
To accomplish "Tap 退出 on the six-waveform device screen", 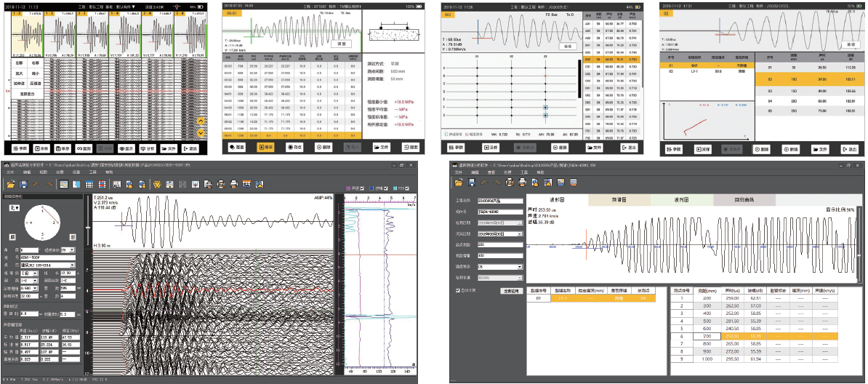I will [191, 148].
